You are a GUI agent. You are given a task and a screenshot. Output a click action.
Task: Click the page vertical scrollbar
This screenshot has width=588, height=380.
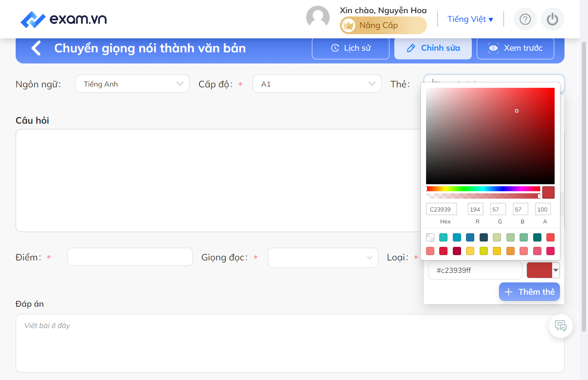coord(583,186)
